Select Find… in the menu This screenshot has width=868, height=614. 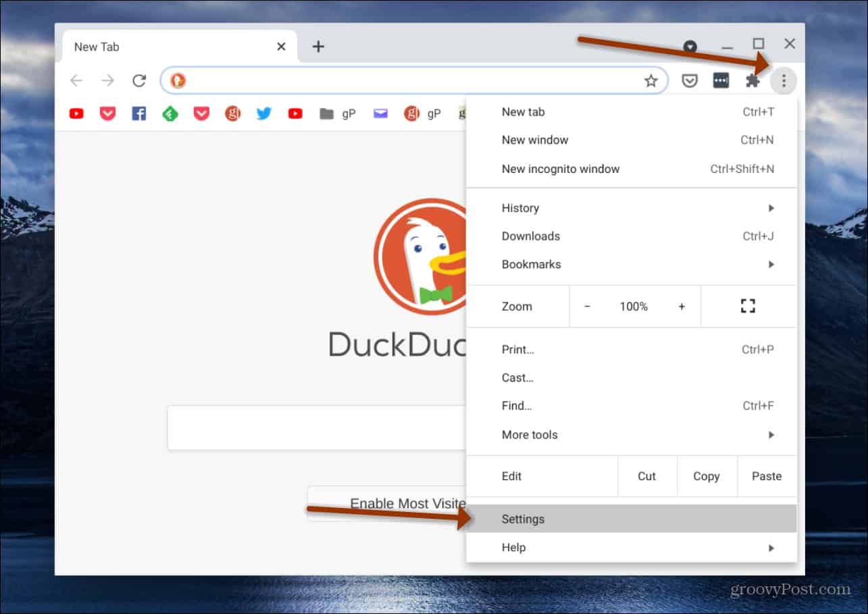632,405
